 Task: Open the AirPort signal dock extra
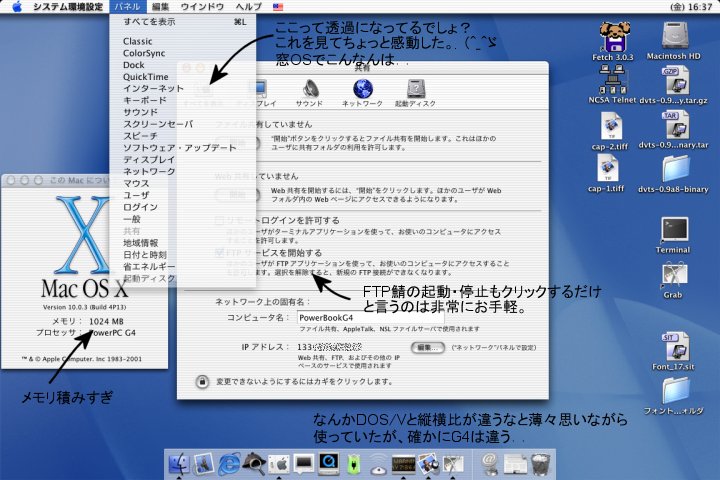pyautogui.click(x=378, y=464)
